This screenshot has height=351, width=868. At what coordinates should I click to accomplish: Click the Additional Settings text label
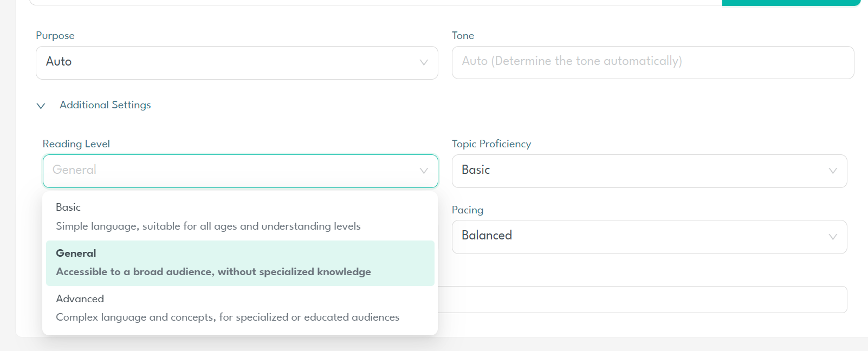tap(105, 105)
